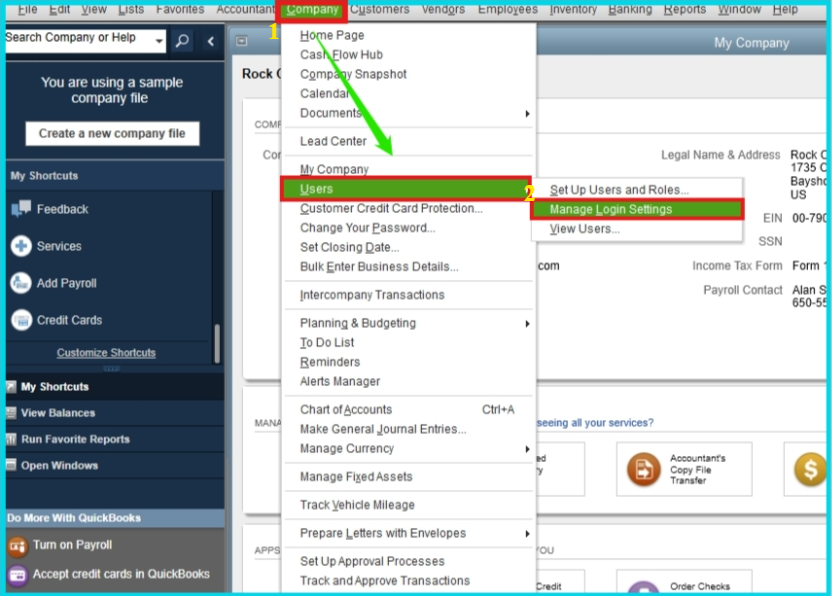
Task: Click the Run Favorite Reports icon
Action: [11, 439]
